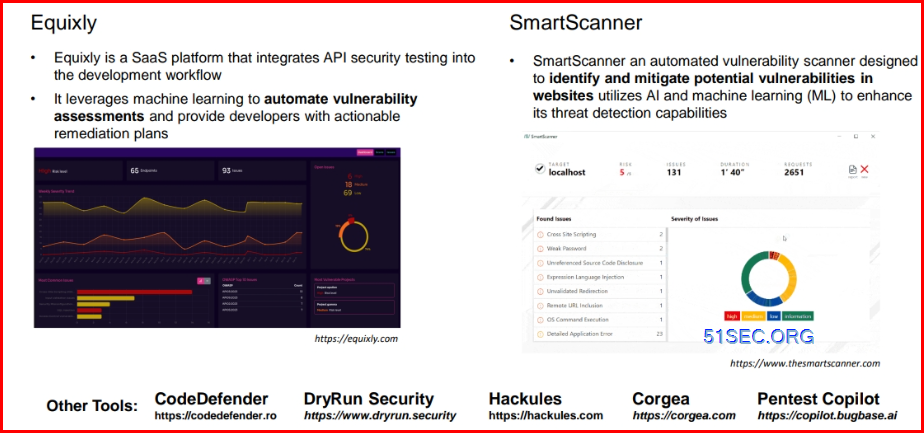Click the Found Issues heading

[553, 219]
